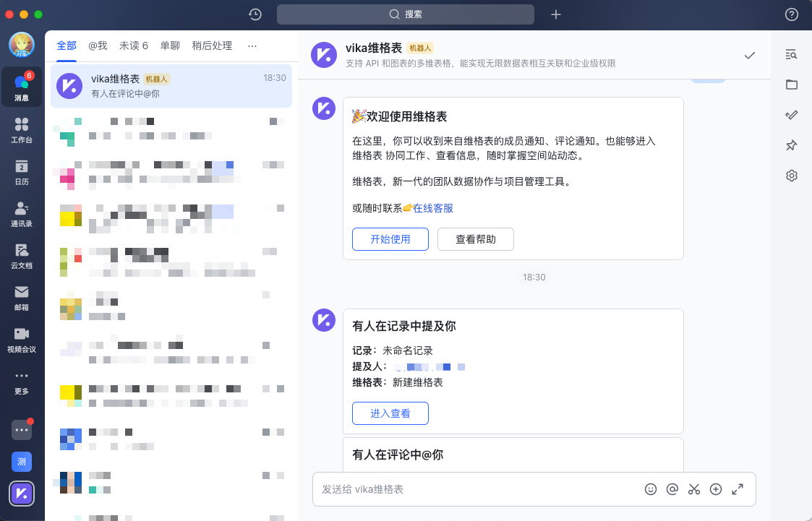Open the 在线客服 link

point(433,208)
